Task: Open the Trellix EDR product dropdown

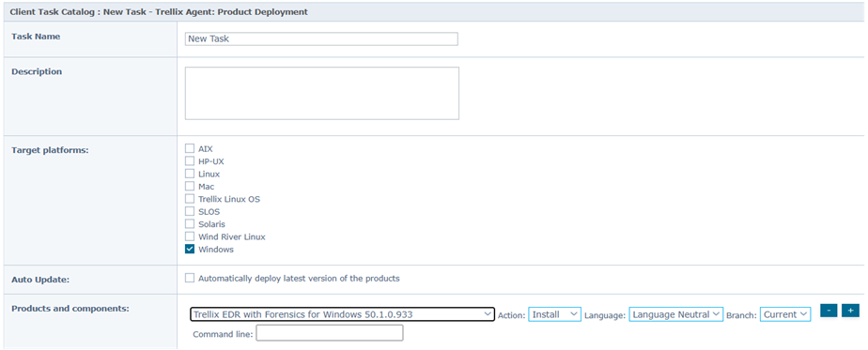Action: click(x=342, y=314)
